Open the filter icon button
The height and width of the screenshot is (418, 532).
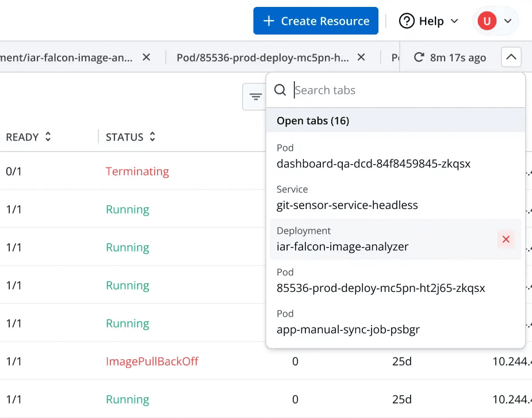click(x=255, y=97)
